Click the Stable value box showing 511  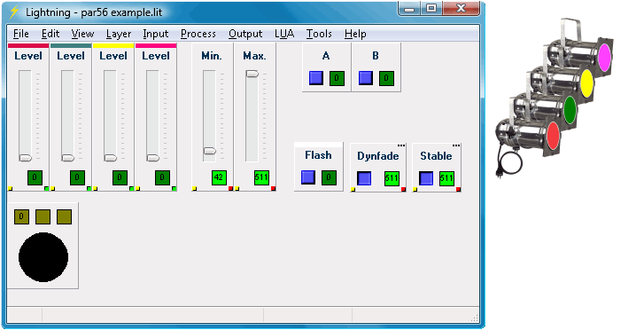(x=446, y=178)
